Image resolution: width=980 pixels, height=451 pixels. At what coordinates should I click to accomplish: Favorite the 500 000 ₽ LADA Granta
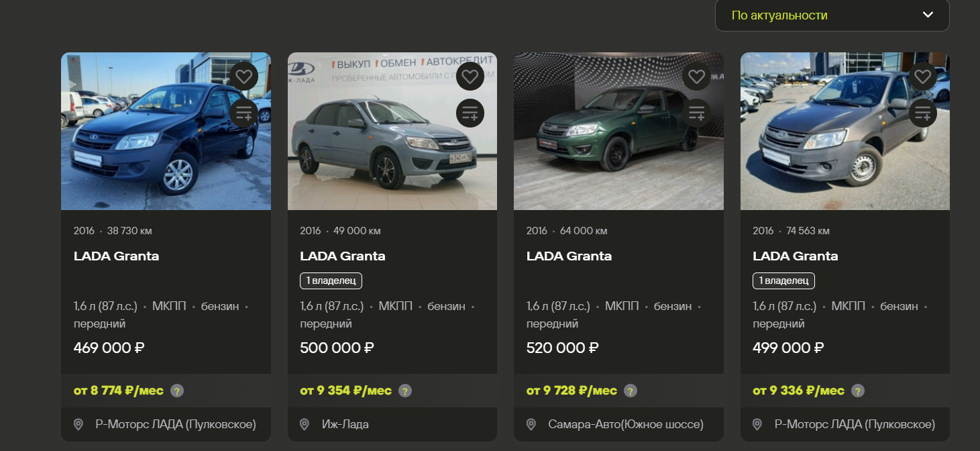point(470,77)
